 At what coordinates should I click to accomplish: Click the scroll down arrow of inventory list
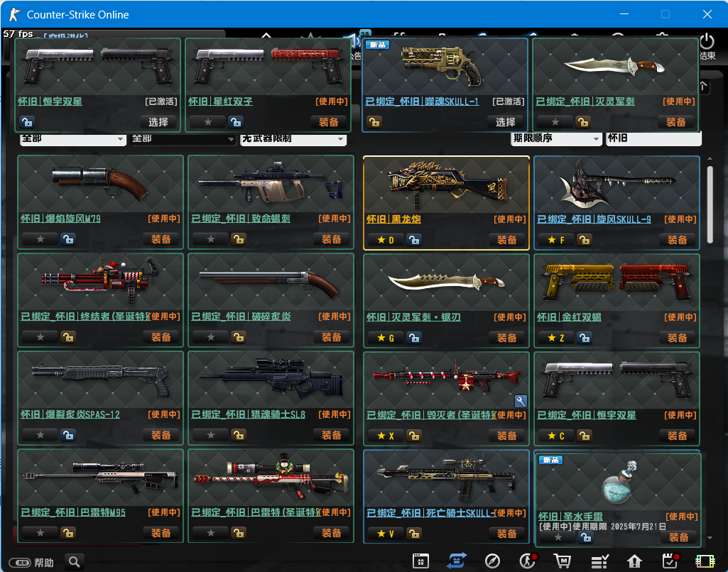pyautogui.click(x=710, y=538)
